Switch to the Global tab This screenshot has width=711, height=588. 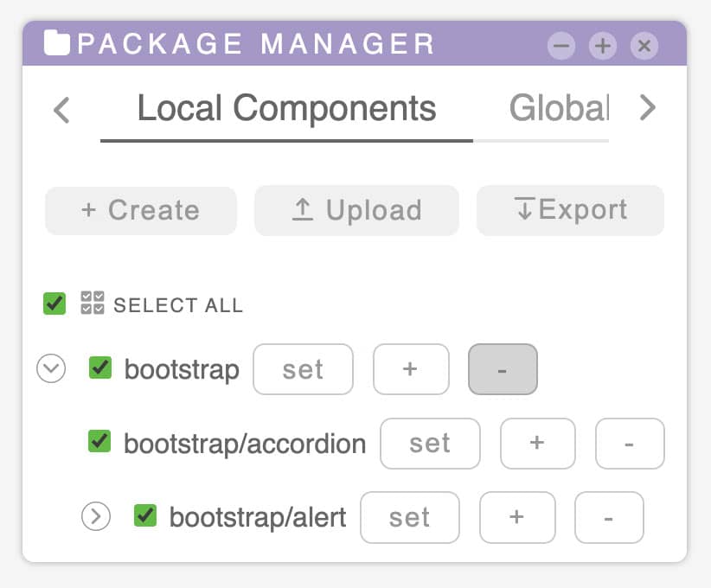pyautogui.click(x=559, y=109)
